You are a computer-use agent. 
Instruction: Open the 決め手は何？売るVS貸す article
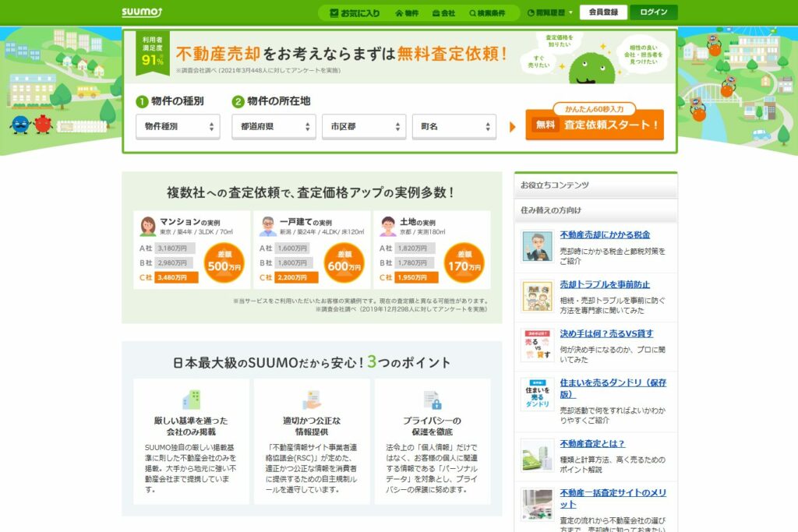point(606,333)
